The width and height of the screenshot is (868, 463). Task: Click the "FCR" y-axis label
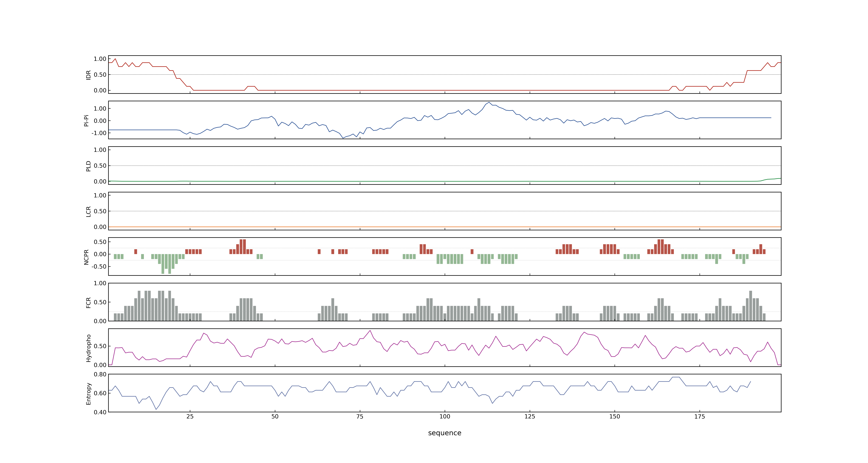pos(88,303)
